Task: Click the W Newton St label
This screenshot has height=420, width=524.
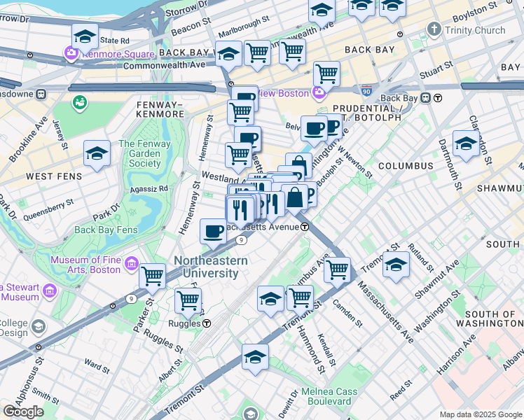Action: 354,162
